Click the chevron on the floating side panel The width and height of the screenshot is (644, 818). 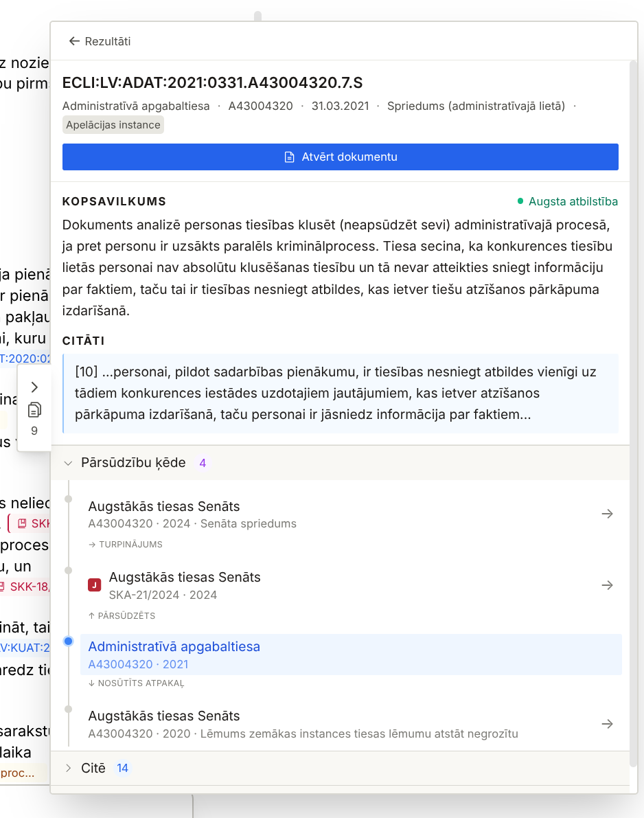(34, 387)
